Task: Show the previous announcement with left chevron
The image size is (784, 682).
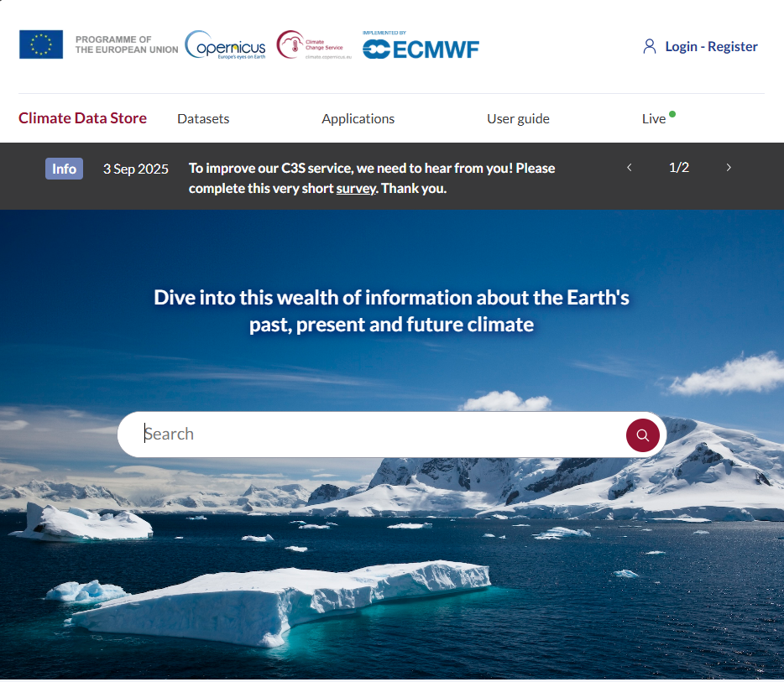Action: (x=630, y=168)
